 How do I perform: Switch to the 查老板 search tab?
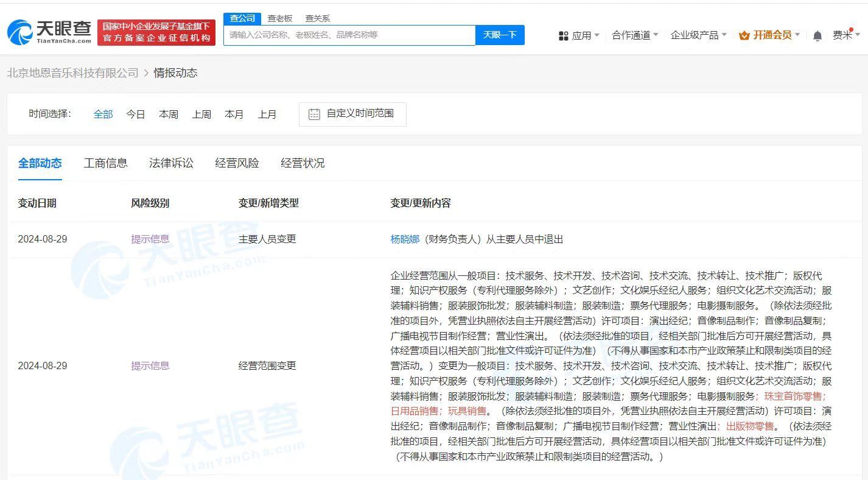279,18
